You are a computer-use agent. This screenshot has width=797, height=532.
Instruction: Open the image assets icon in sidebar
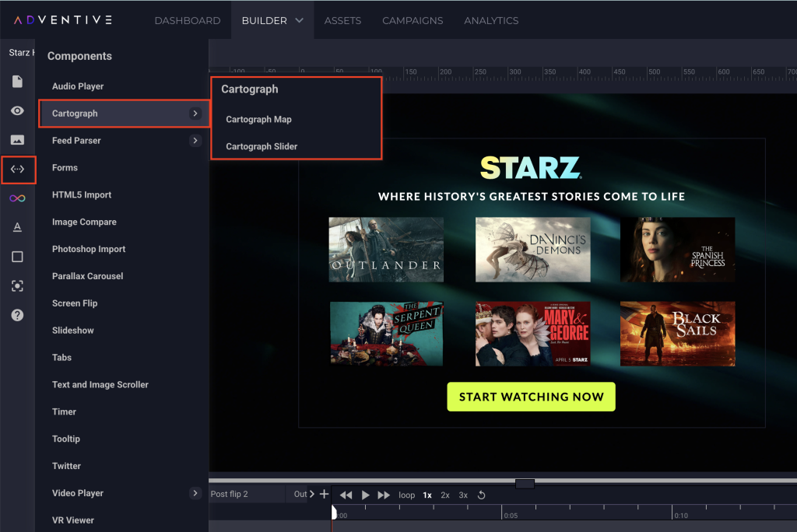click(x=17, y=140)
